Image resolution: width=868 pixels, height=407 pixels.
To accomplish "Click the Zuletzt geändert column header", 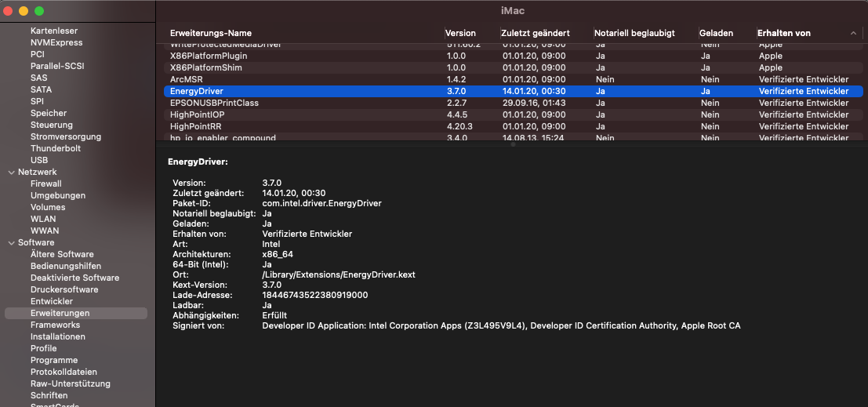I will (536, 33).
